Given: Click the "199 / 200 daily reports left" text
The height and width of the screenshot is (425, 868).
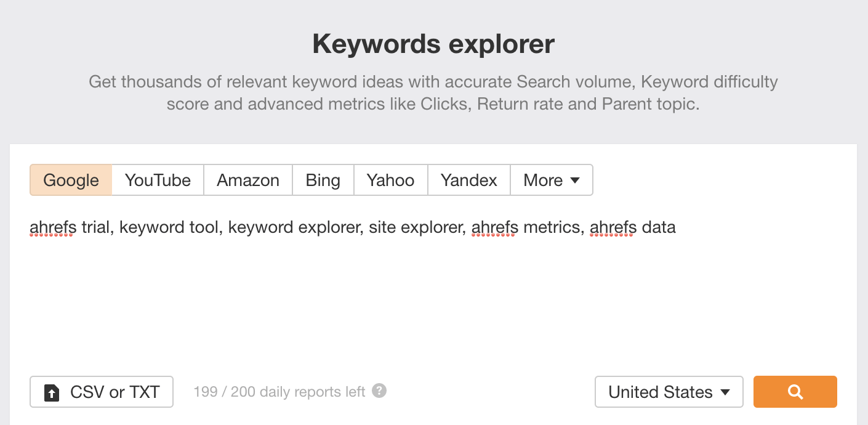Looking at the screenshot, I should tap(279, 392).
